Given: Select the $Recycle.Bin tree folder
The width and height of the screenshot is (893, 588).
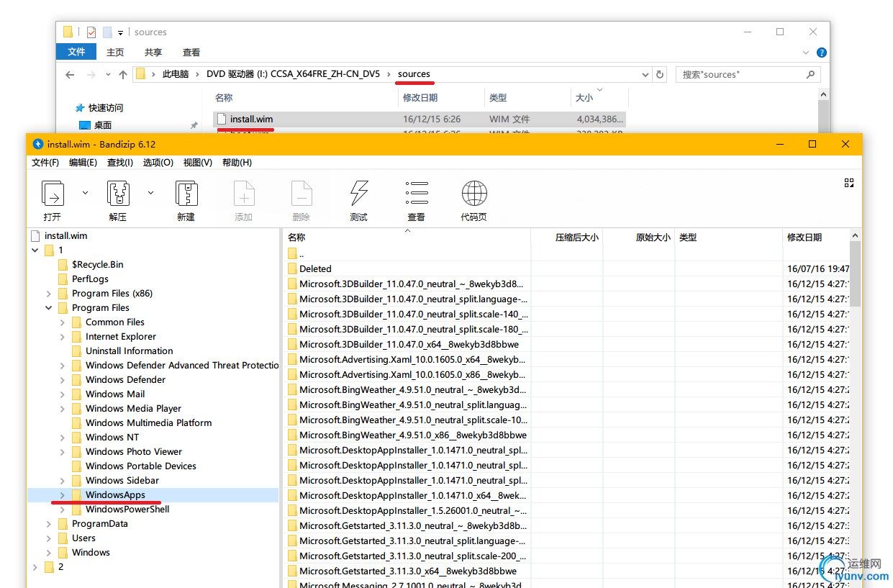Looking at the screenshot, I should [97, 264].
